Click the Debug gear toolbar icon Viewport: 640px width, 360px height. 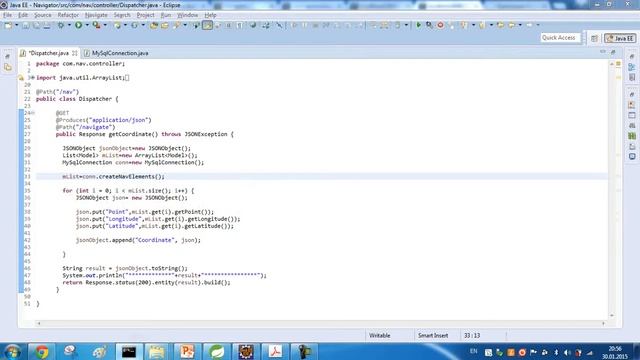pos(61,25)
